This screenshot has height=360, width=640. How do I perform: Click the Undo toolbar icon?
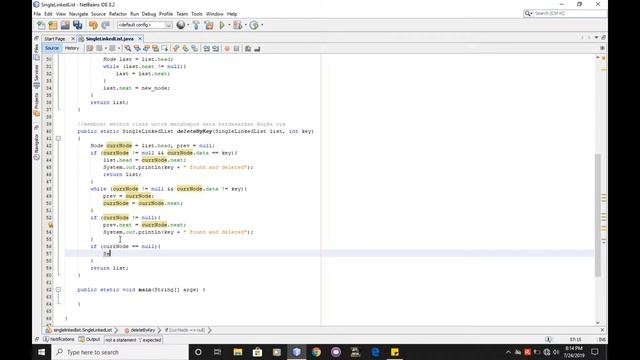(x=93, y=25)
